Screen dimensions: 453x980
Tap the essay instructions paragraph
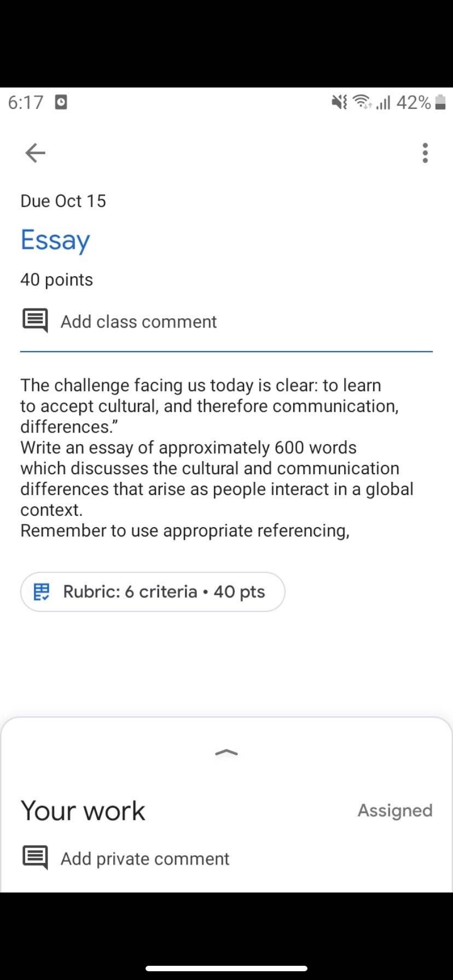pos(217,458)
